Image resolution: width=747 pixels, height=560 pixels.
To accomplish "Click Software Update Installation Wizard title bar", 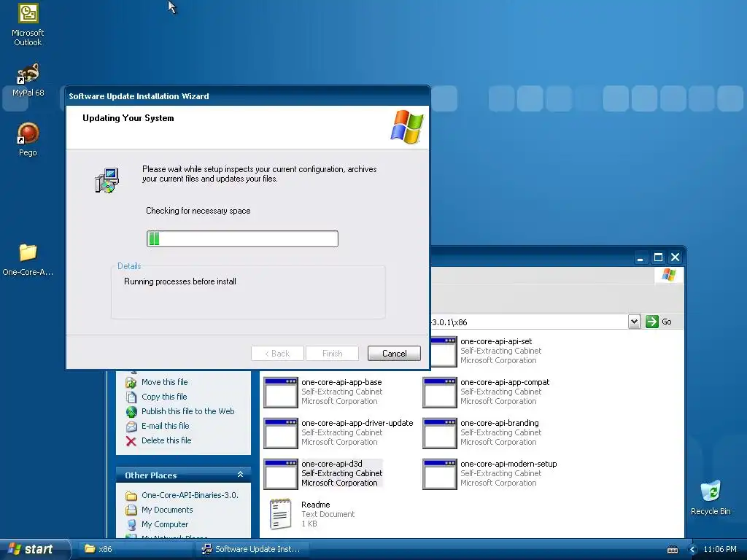I will click(248, 96).
